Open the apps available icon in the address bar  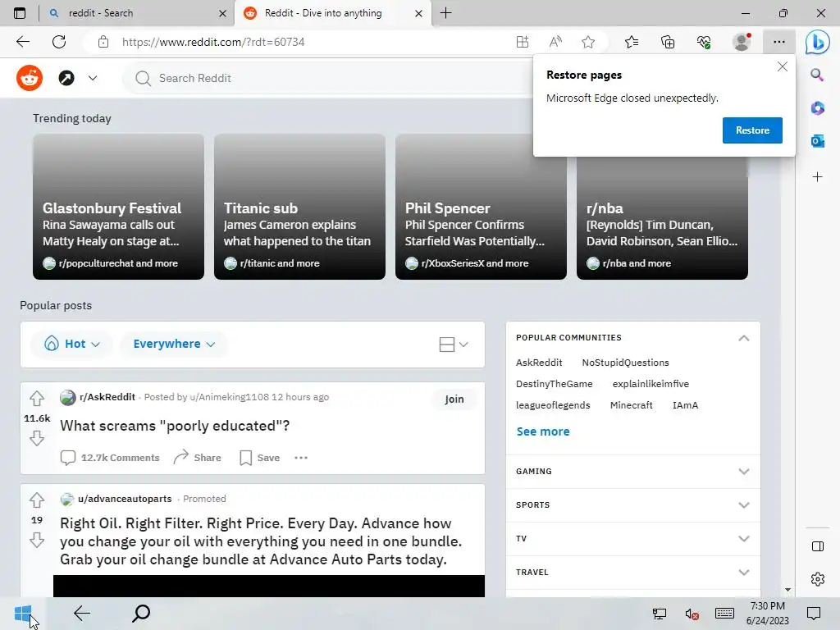coord(523,42)
